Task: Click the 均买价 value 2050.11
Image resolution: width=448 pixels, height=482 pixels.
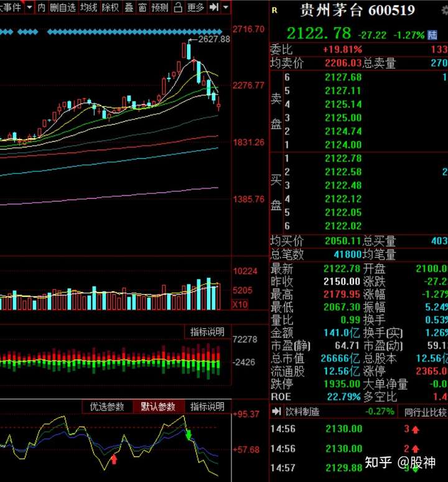Action: (x=343, y=241)
